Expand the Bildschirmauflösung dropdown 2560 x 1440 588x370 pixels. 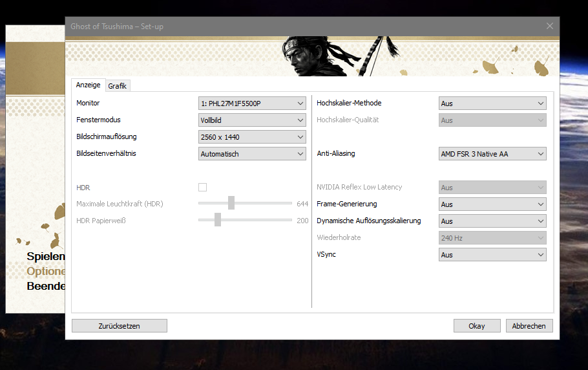(252, 137)
